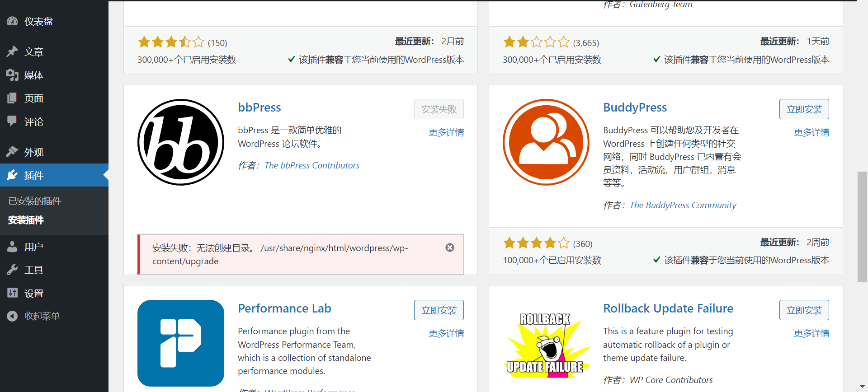The height and width of the screenshot is (392, 868).
Task: Click the Dashboard gauge icon
Action: coord(12,21)
